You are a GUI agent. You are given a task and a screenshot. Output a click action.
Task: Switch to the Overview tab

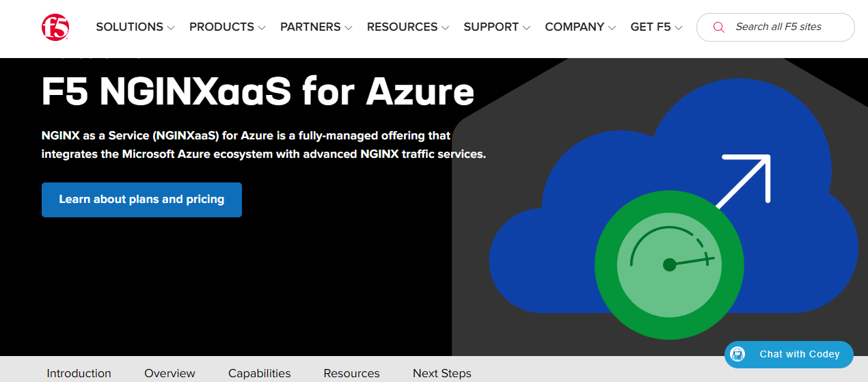[169, 373]
